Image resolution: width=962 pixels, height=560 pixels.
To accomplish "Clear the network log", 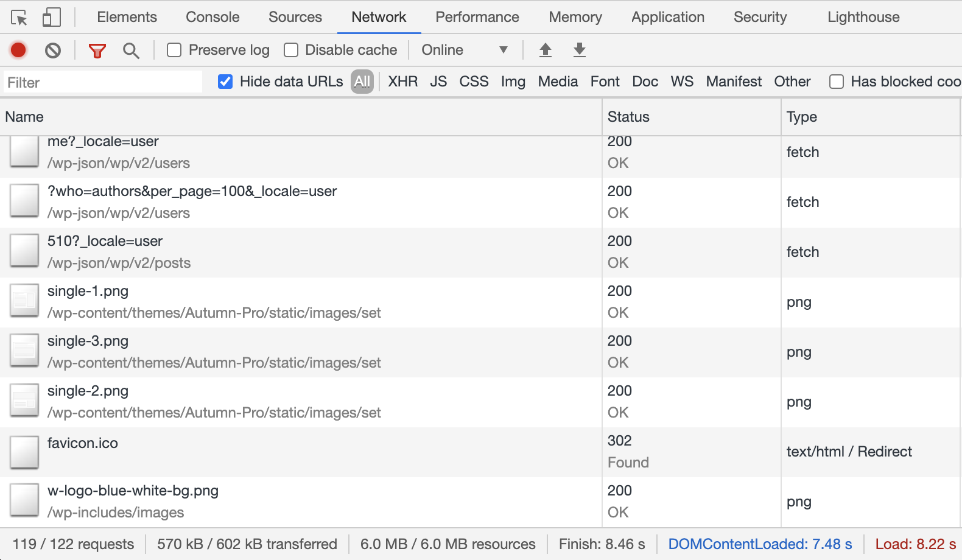I will pos(53,50).
